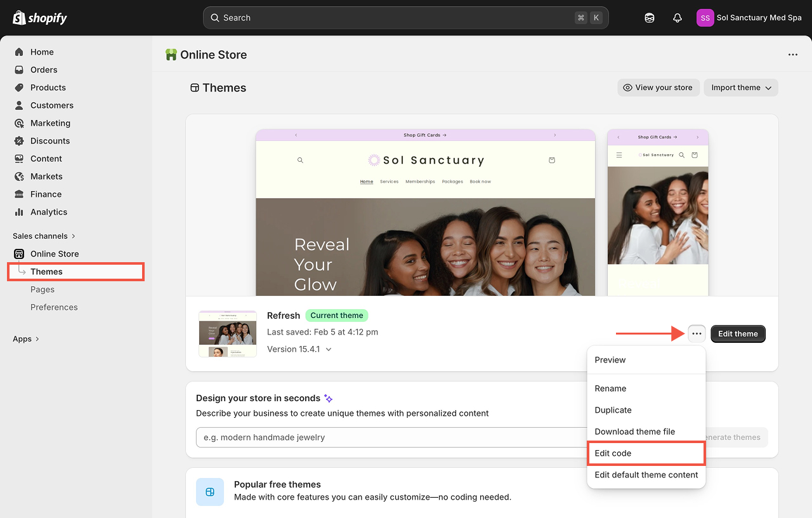This screenshot has width=812, height=518.
Task: Open the Refresh theme three-dot actions menu
Action: click(697, 334)
